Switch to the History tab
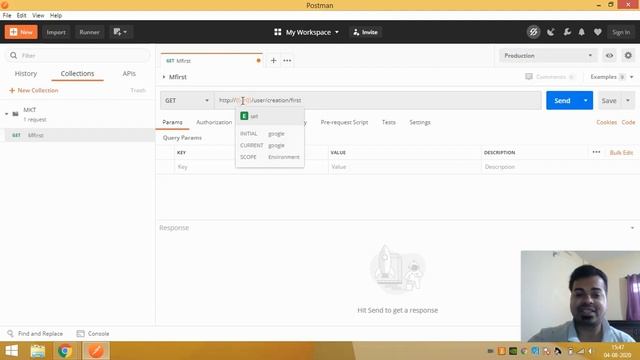 [x=26, y=73]
